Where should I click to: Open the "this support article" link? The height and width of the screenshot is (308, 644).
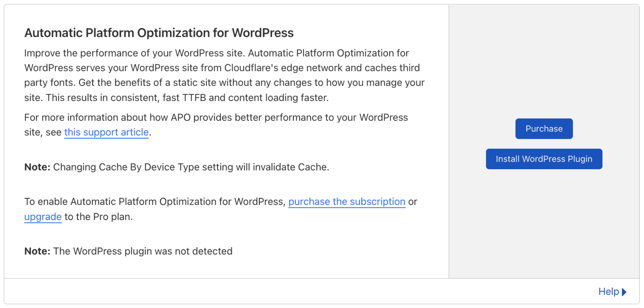[106, 132]
